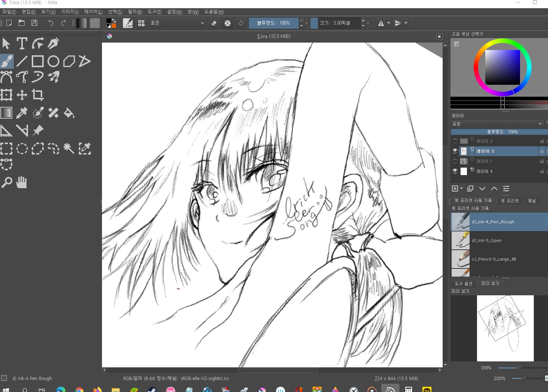
Task: Expand the layer blend mode combo box
Action: [497, 124]
